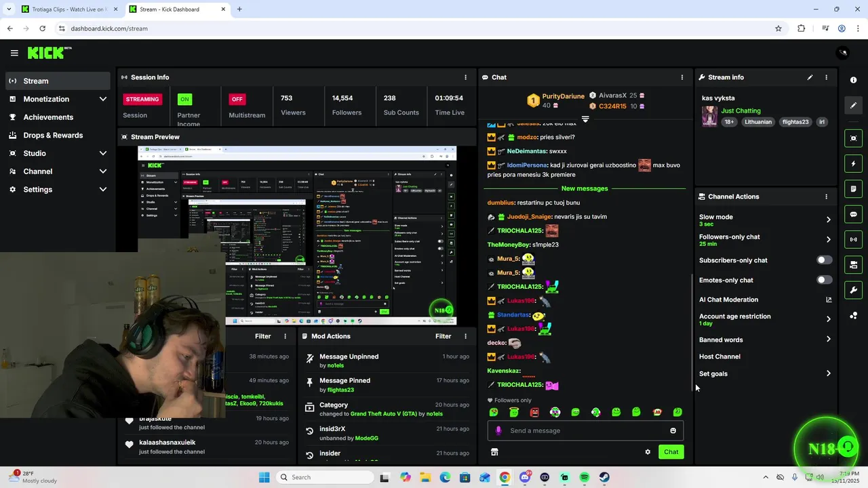Image resolution: width=868 pixels, height=488 pixels.
Task: Click the flightas23 tag
Action: coord(795,122)
